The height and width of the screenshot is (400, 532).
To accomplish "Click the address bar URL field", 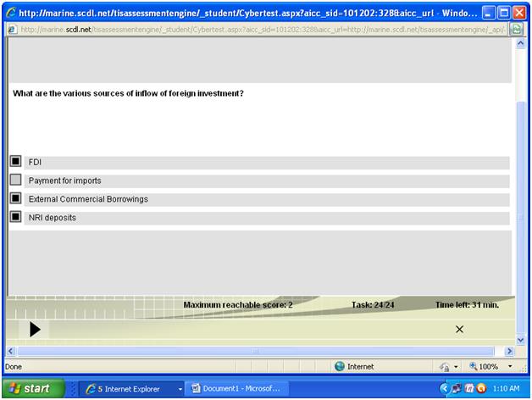I will 263,30.
